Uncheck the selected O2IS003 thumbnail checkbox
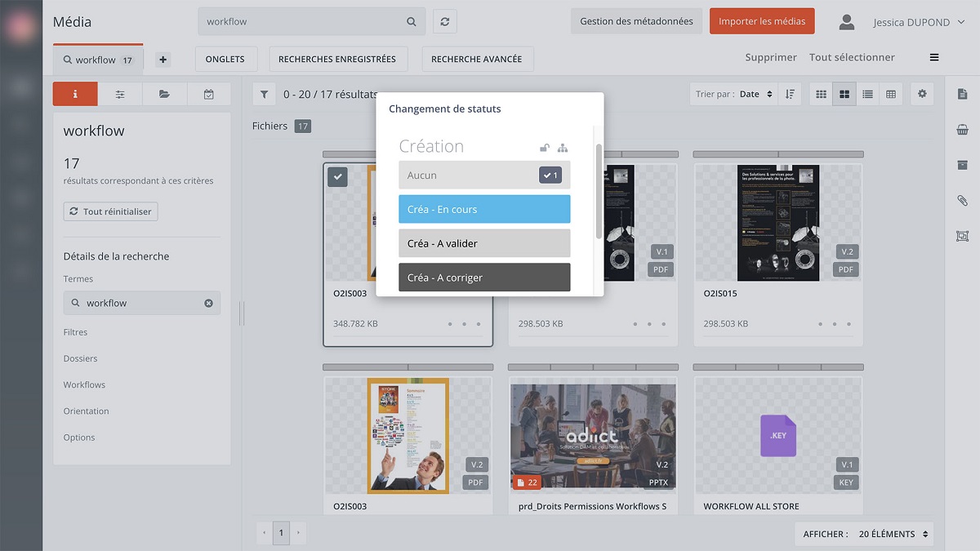 click(x=337, y=176)
